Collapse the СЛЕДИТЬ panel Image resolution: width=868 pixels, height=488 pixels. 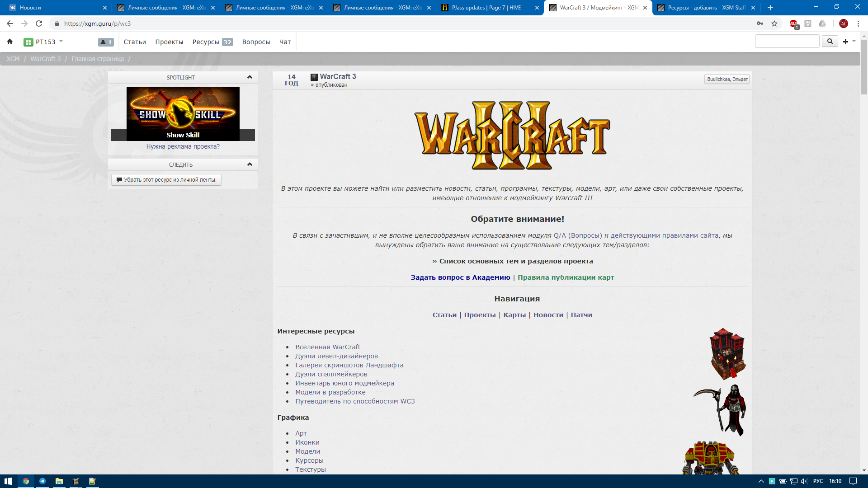click(x=250, y=164)
